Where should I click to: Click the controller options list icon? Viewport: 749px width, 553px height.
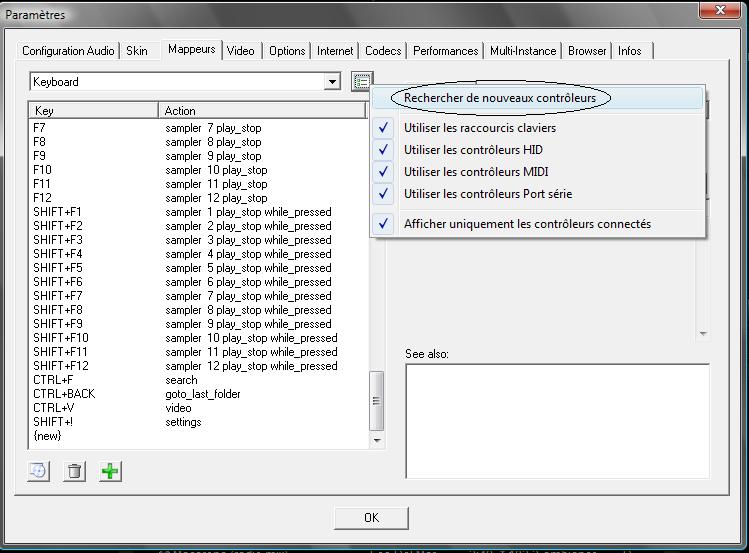pyautogui.click(x=362, y=82)
